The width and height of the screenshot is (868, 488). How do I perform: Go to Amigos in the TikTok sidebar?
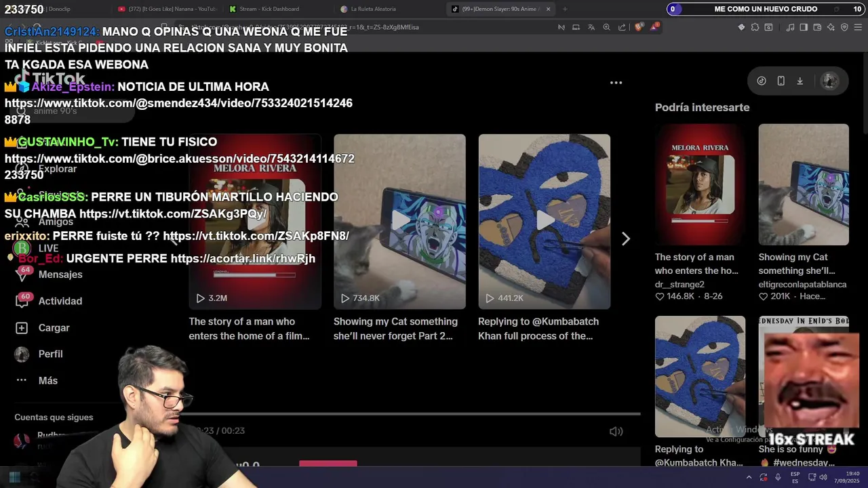tap(43, 222)
